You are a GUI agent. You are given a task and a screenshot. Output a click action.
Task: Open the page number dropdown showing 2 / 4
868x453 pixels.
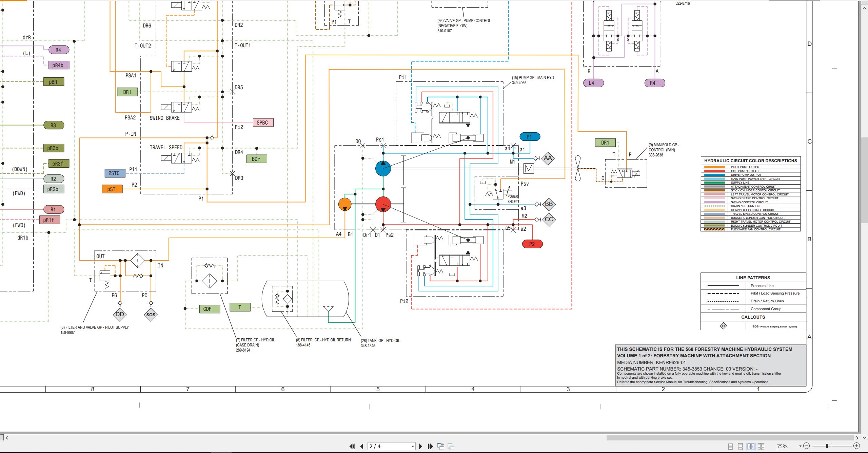click(413, 446)
